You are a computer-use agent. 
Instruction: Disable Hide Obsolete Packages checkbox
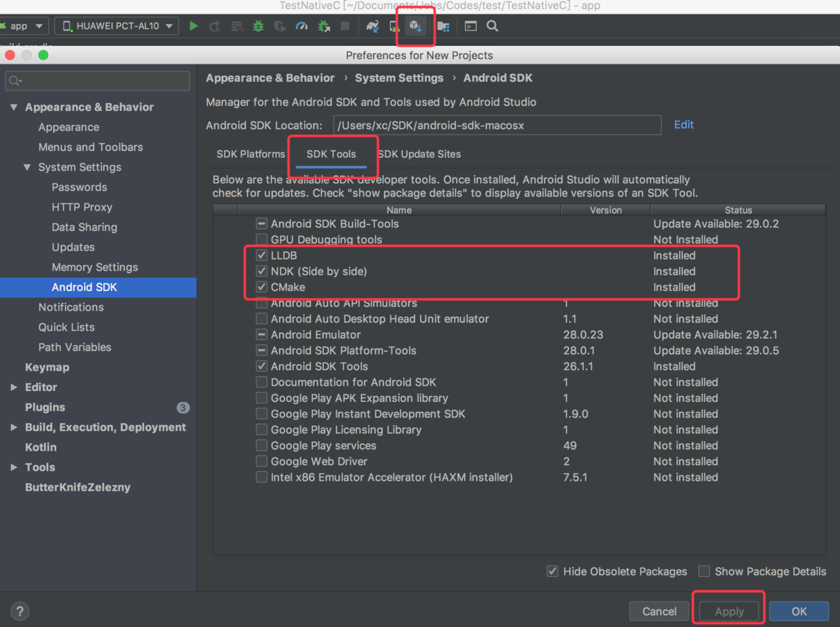(x=552, y=571)
